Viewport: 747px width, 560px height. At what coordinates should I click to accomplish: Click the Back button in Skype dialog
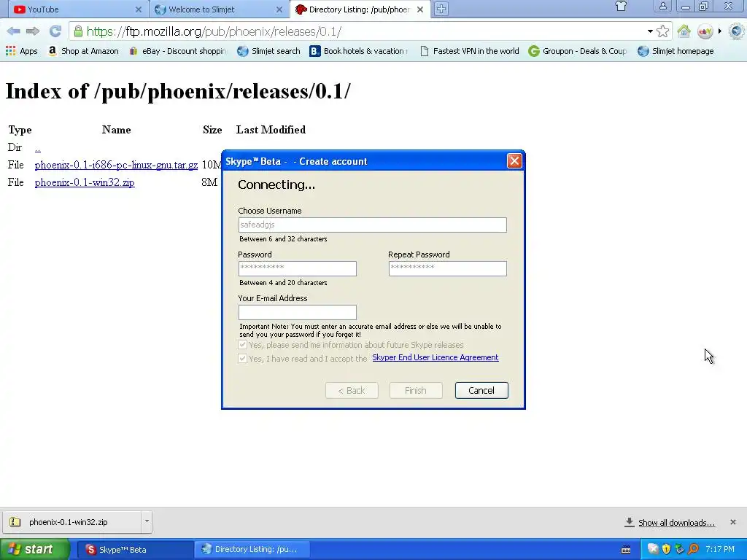(x=352, y=391)
